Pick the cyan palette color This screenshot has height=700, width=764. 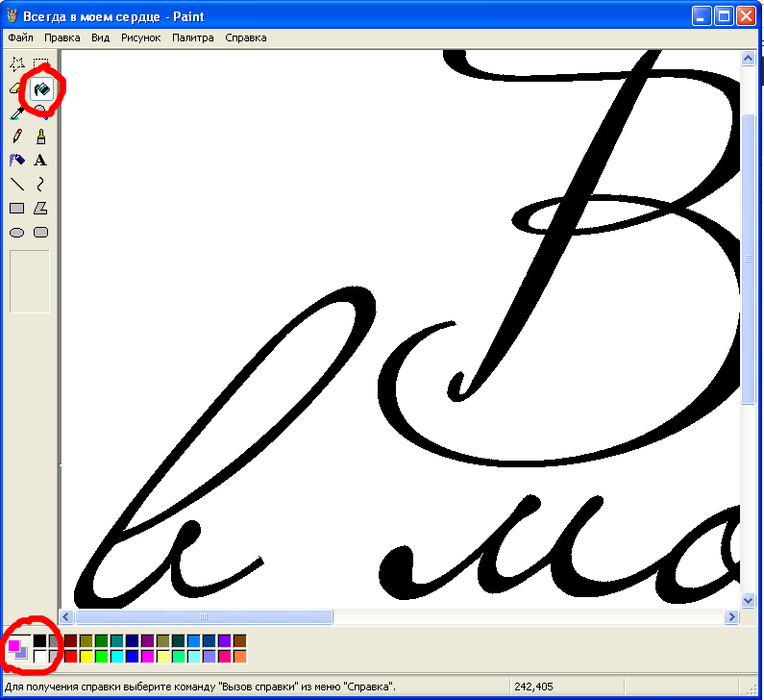coord(117,656)
